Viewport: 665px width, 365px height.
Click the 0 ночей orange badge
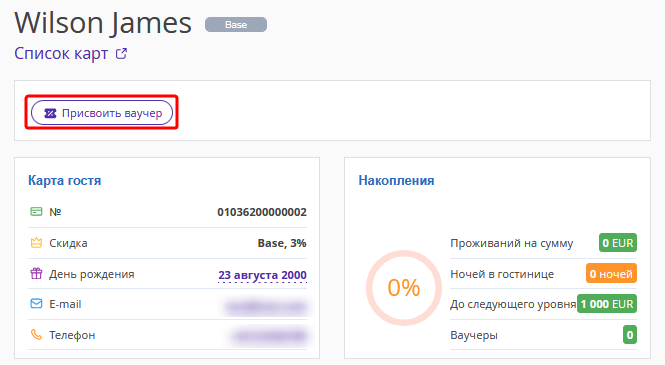611,274
